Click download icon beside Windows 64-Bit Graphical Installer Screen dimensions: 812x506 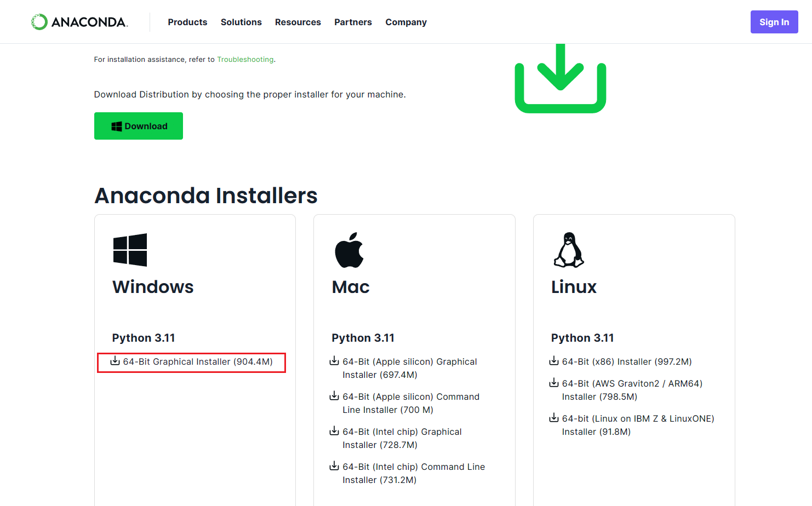115,361
